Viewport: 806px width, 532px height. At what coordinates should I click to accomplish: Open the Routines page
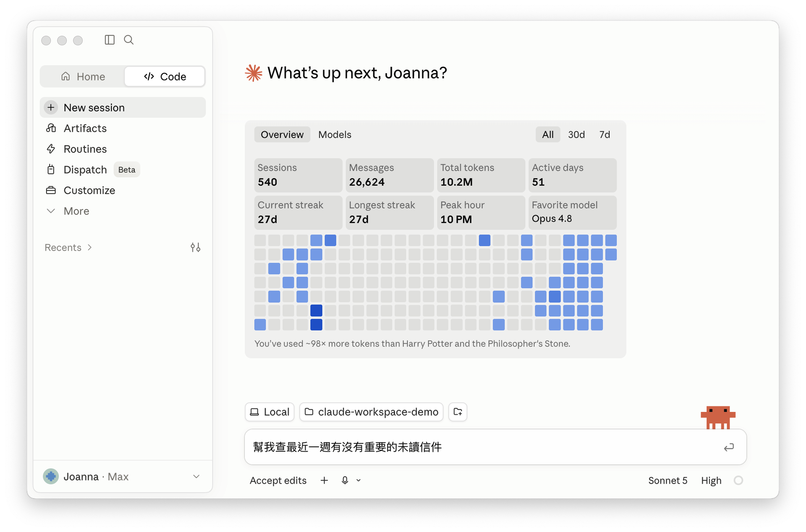click(123, 149)
